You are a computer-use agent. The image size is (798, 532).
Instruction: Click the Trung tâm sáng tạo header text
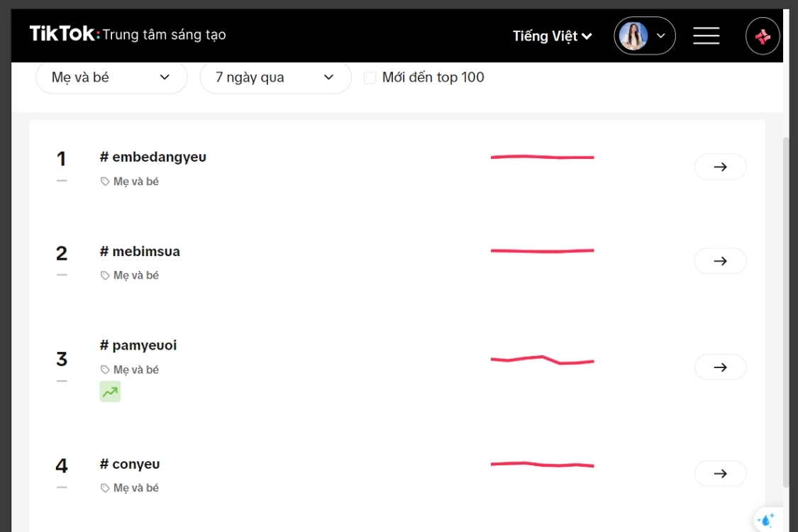coord(164,35)
